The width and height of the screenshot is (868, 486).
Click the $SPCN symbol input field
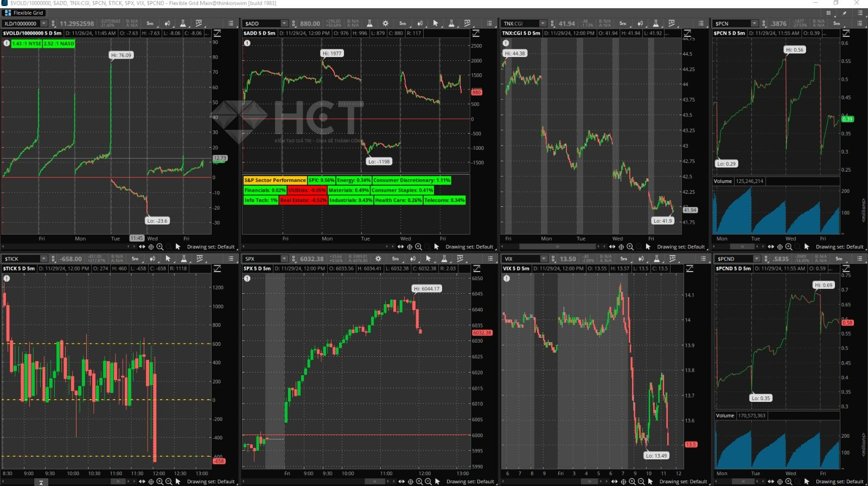(732, 23)
